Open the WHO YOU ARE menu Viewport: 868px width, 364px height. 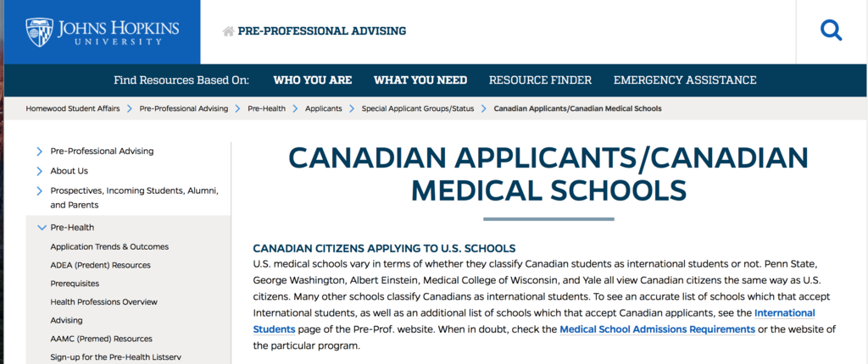312,80
